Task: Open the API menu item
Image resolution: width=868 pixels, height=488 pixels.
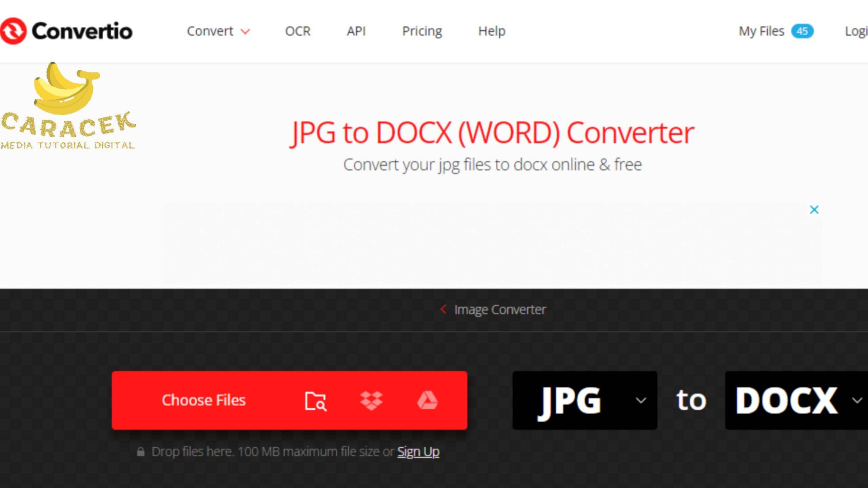Action: pos(356,31)
